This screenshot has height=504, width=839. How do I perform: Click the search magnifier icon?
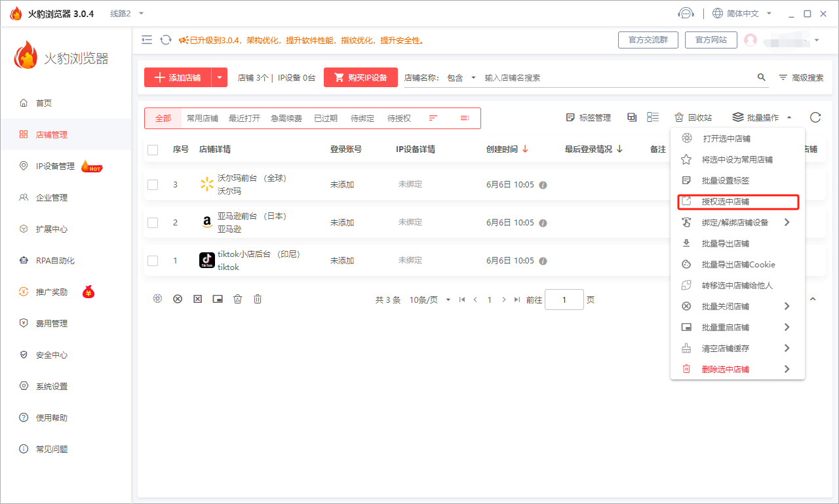761,77
